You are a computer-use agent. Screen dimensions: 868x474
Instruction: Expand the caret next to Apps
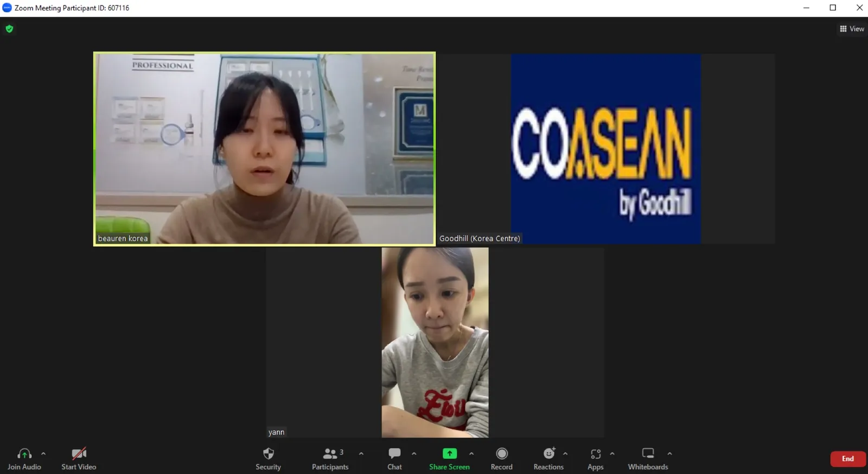[612, 453]
